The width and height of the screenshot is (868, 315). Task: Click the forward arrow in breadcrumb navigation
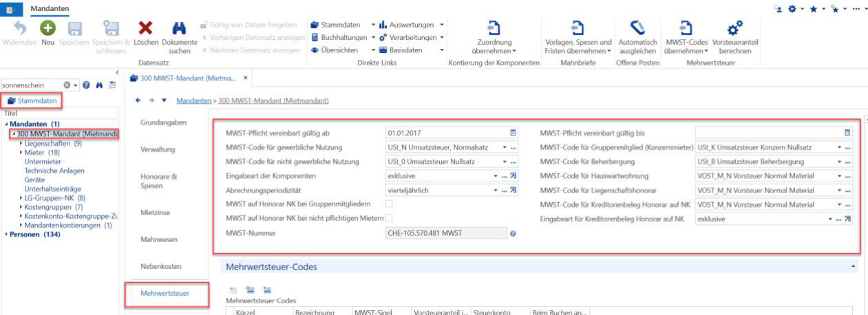pos(151,100)
